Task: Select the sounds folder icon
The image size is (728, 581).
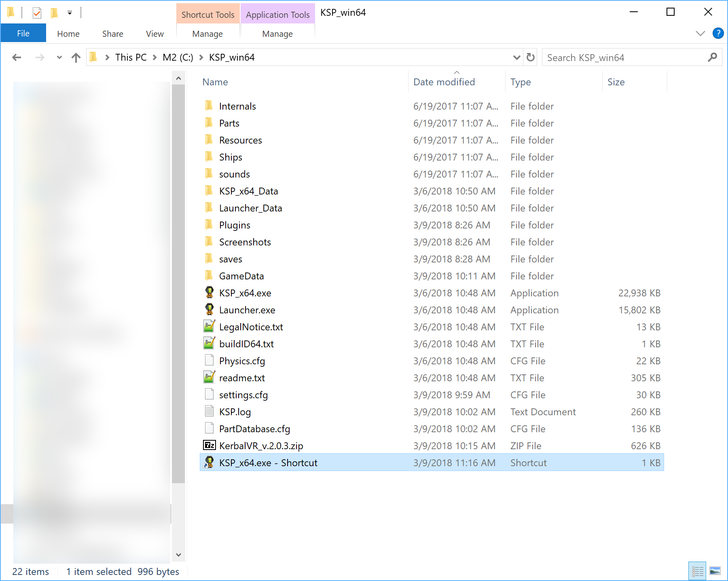Action: pos(209,173)
